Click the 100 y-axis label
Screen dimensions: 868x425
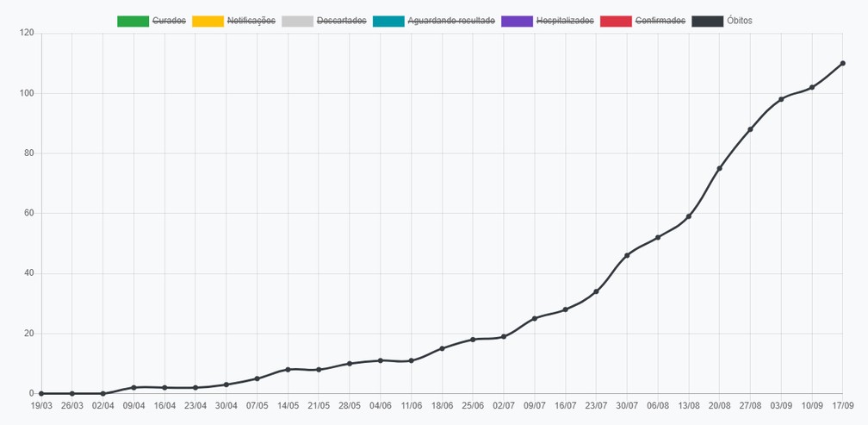point(28,93)
